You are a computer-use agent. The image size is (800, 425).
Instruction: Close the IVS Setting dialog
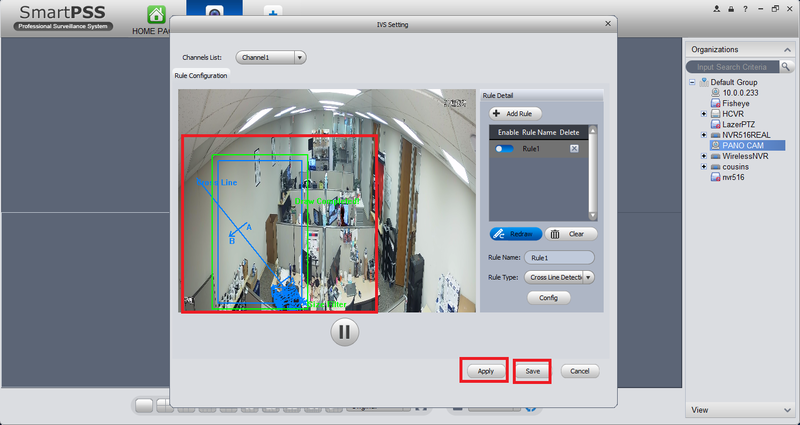[x=607, y=23]
